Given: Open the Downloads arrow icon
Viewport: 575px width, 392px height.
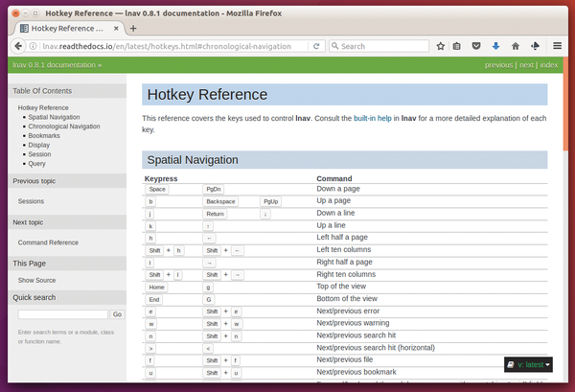Looking at the screenshot, I should (x=496, y=46).
